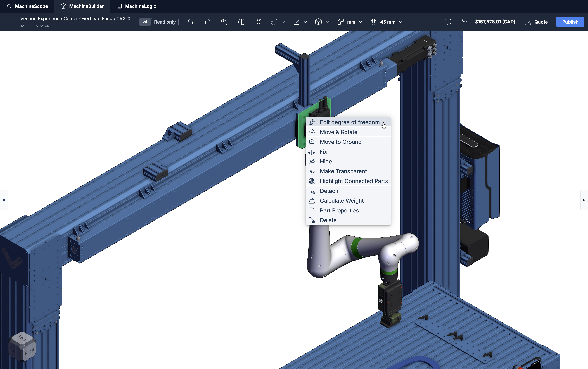Switch to the MachineScope tab

[x=27, y=6]
